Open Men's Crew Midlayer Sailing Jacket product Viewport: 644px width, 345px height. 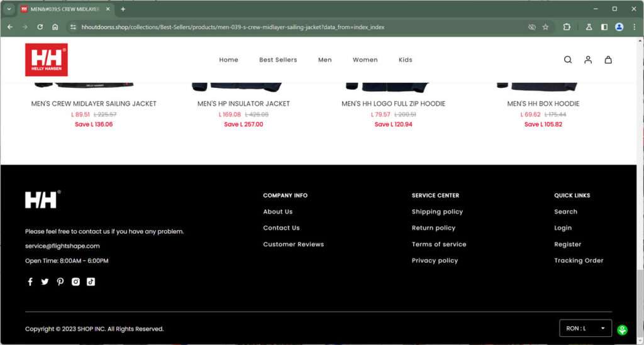pos(94,104)
